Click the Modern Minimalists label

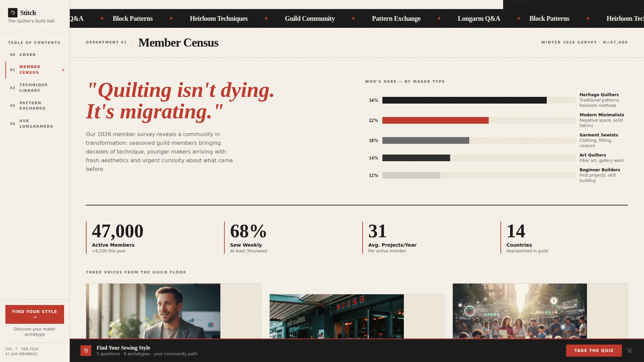(x=602, y=115)
